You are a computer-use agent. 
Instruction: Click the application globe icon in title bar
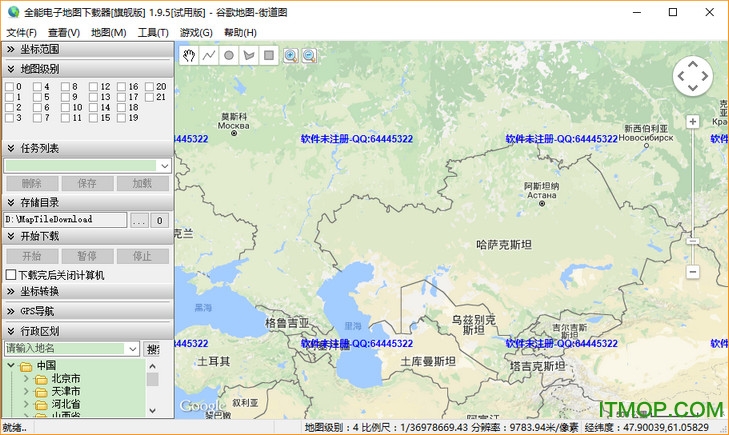(13, 12)
